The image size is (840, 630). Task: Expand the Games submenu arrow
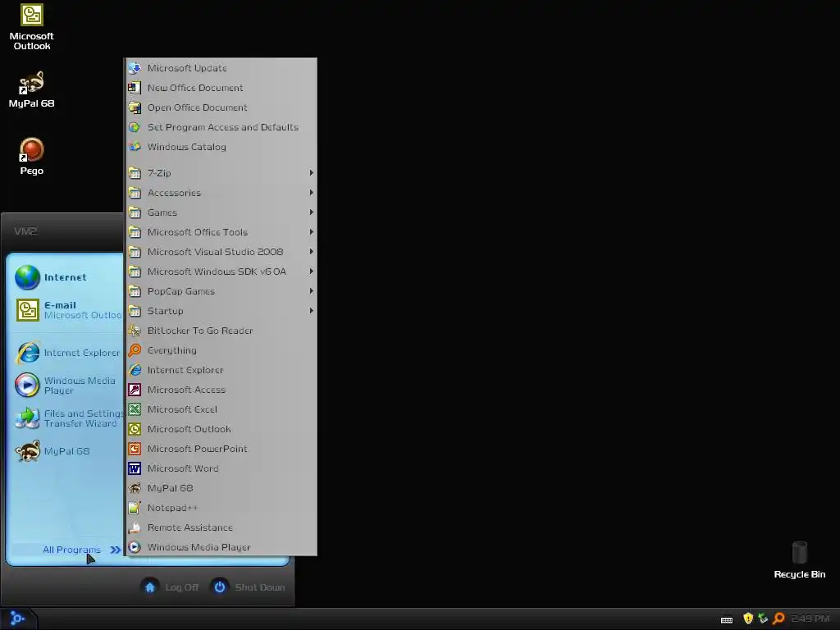311,212
